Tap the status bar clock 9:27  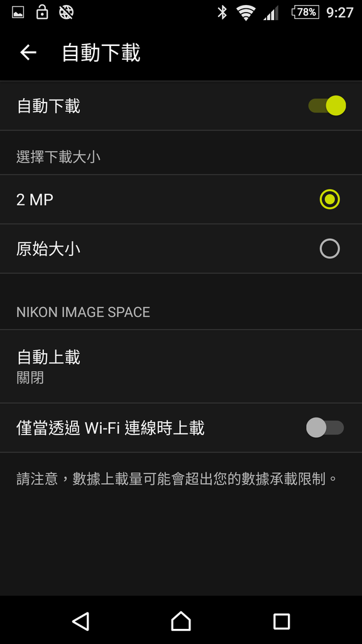[340, 13]
